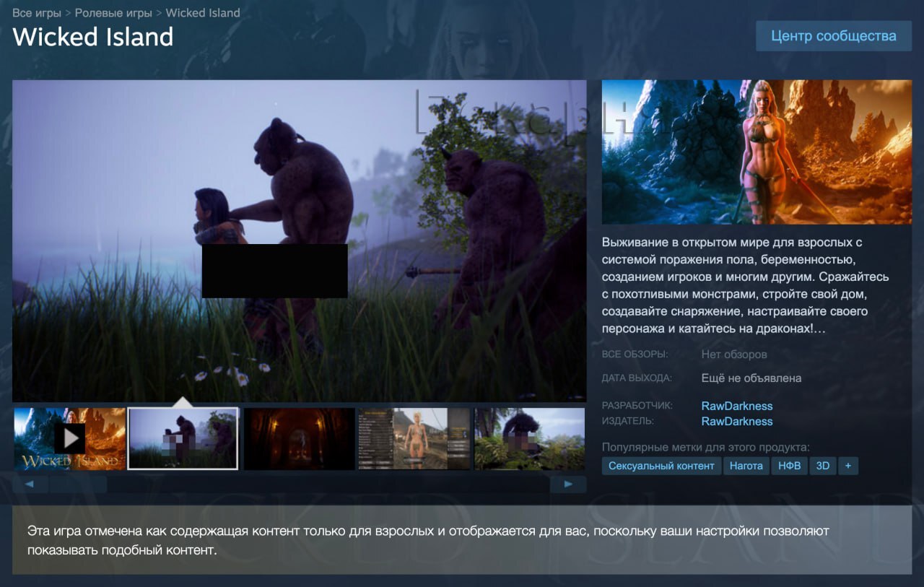Select the highlighted grassy scene thumbnail
This screenshot has width=924, height=587.
[183, 439]
